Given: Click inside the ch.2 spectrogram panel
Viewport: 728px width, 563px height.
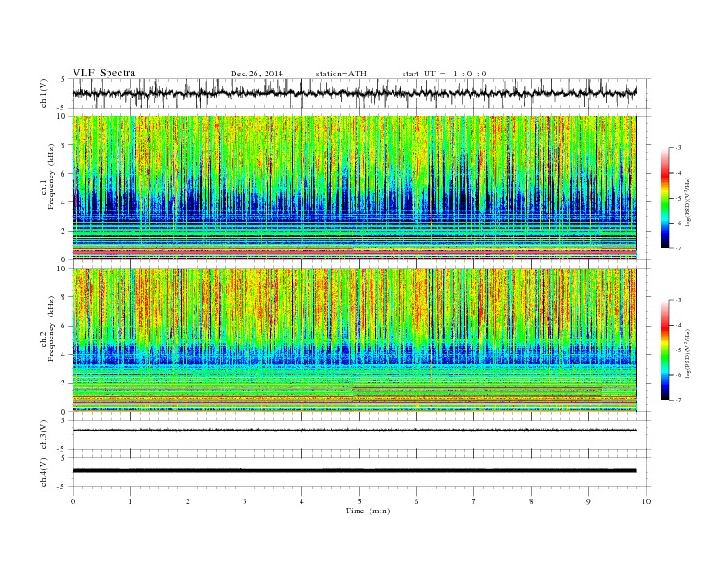Looking at the screenshot, I should coord(354,340).
